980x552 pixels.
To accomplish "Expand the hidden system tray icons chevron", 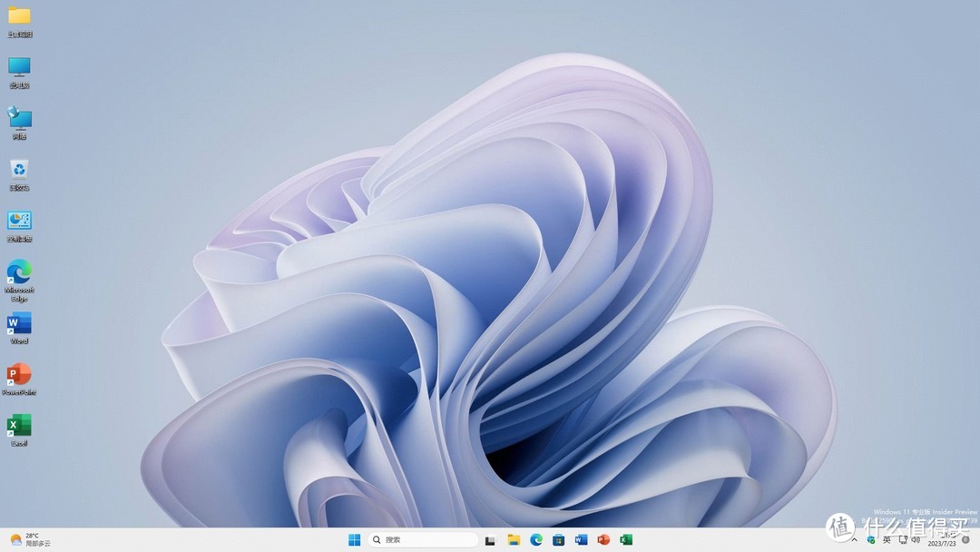I will (854, 540).
